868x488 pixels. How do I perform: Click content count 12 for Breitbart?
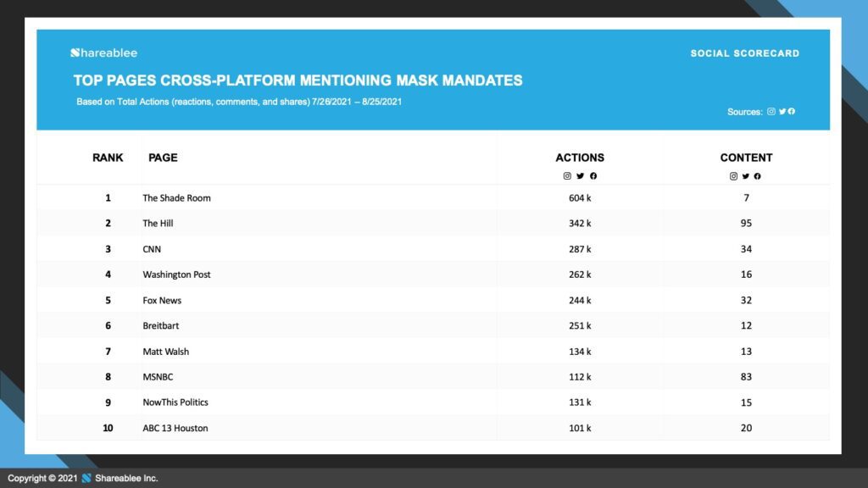pos(746,326)
